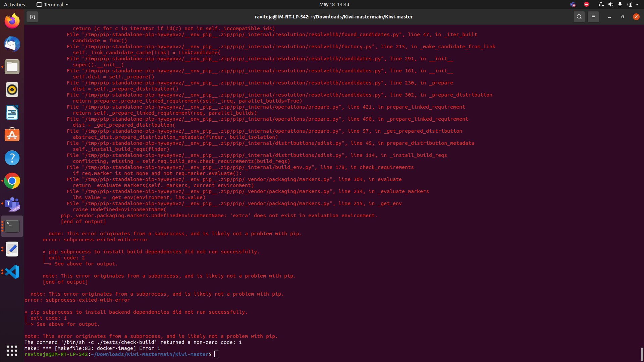Click the terminal window title text
Viewport: 644px width, 362px height.
click(334, 17)
